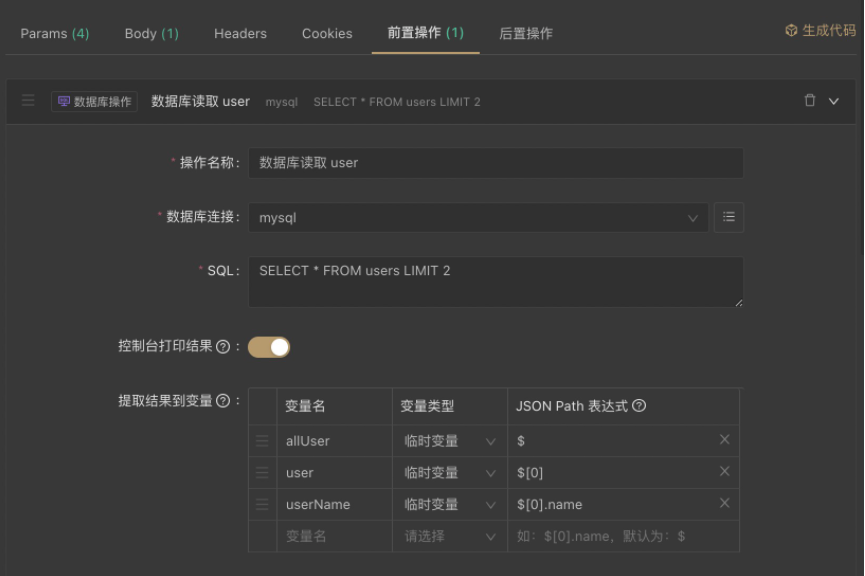
Task: Click the 生成代码 cube icon
Action: click(791, 30)
